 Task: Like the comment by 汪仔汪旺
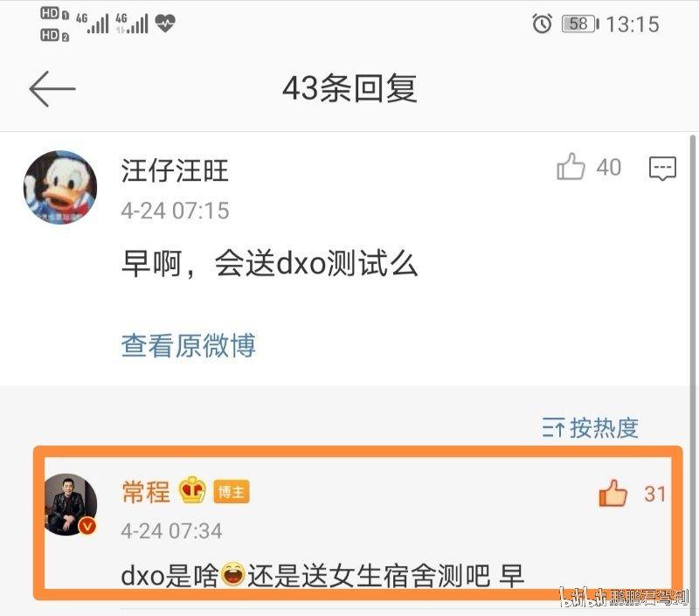[x=571, y=167]
